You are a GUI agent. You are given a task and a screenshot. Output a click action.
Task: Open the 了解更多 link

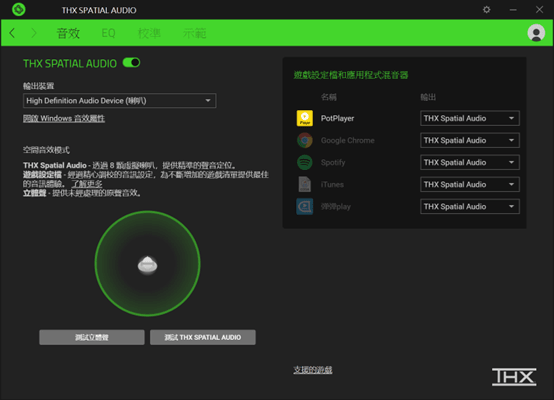coord(87,184)
